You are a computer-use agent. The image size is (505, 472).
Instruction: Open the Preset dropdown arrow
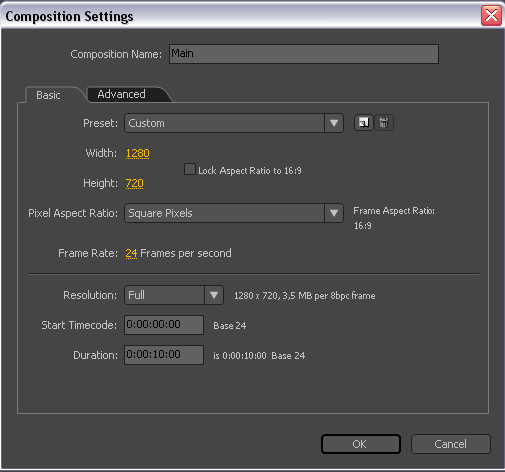tap(334, 123)
